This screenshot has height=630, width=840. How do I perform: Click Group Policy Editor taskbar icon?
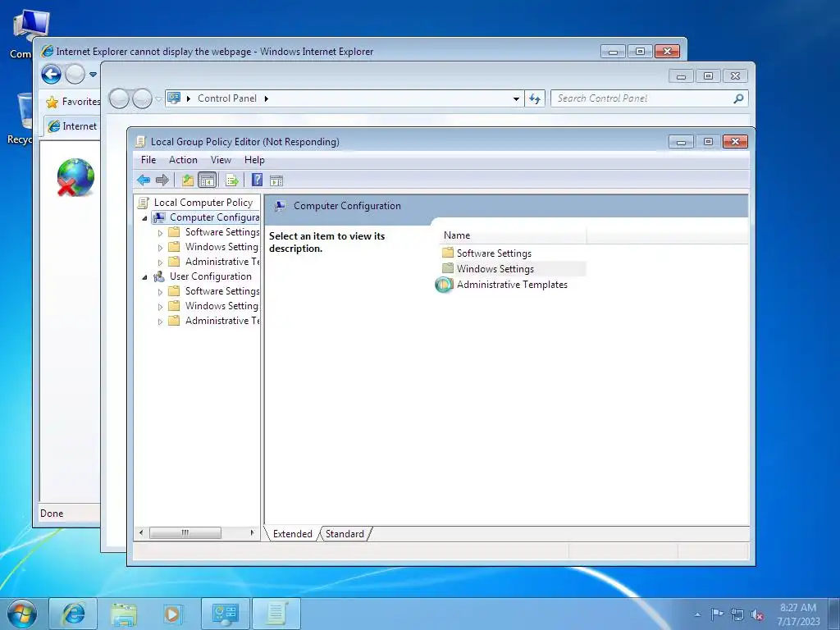(x=276, y=614)
